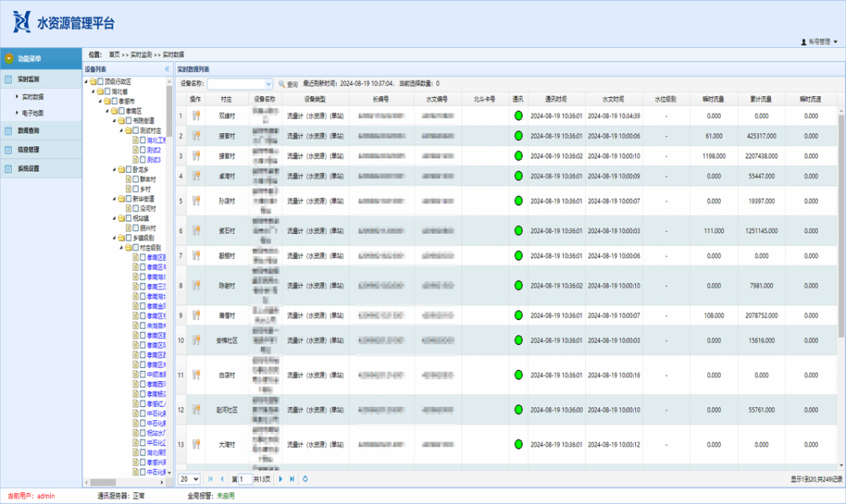Tick the 测试2 device checkbox
The width and height of the screenshot is (846, 504).
(x=142, y=149)
